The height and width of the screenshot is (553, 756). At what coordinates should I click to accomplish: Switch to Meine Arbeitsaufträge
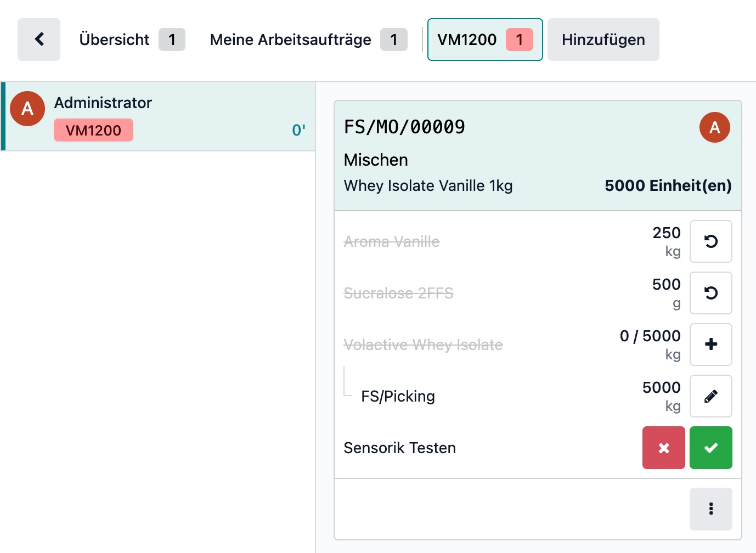coord(290,39)
